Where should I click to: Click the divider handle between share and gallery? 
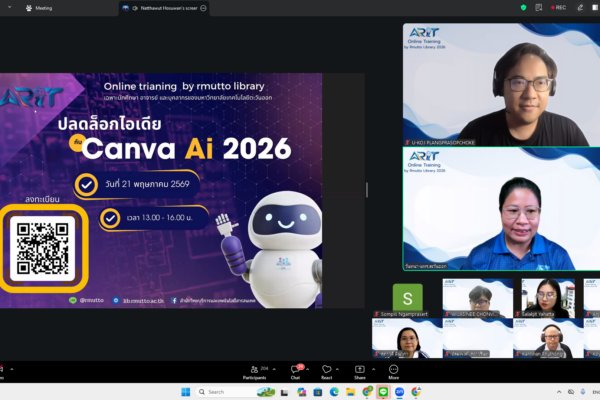[367, 190]
